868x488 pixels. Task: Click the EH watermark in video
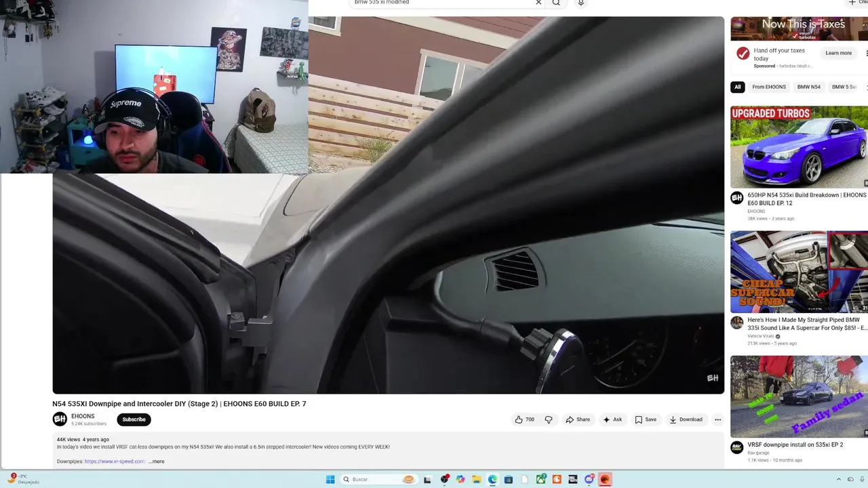point(713,378)
